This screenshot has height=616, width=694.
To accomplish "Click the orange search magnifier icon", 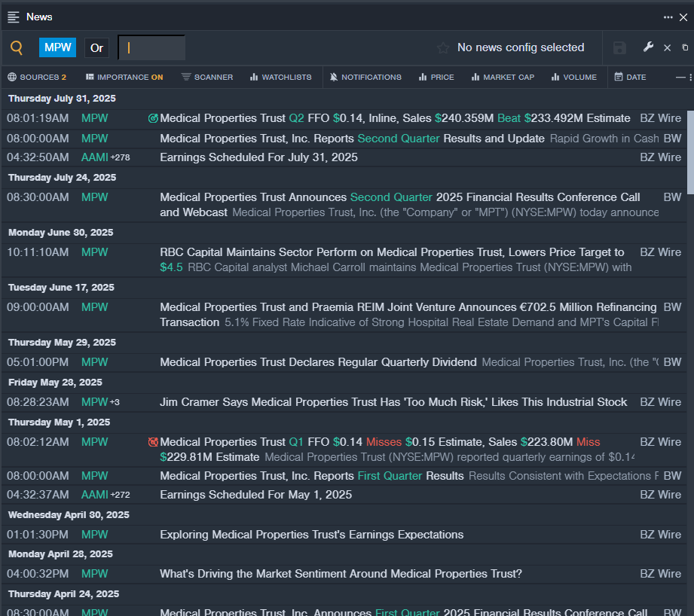I will point(17,47).
